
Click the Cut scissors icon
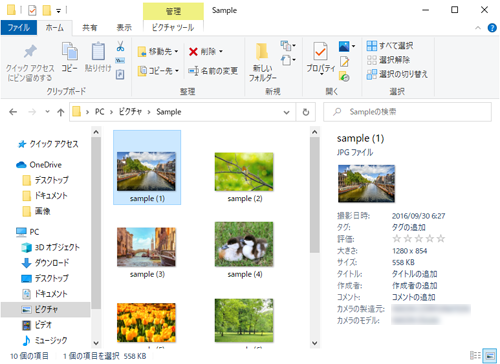(120, 46)
